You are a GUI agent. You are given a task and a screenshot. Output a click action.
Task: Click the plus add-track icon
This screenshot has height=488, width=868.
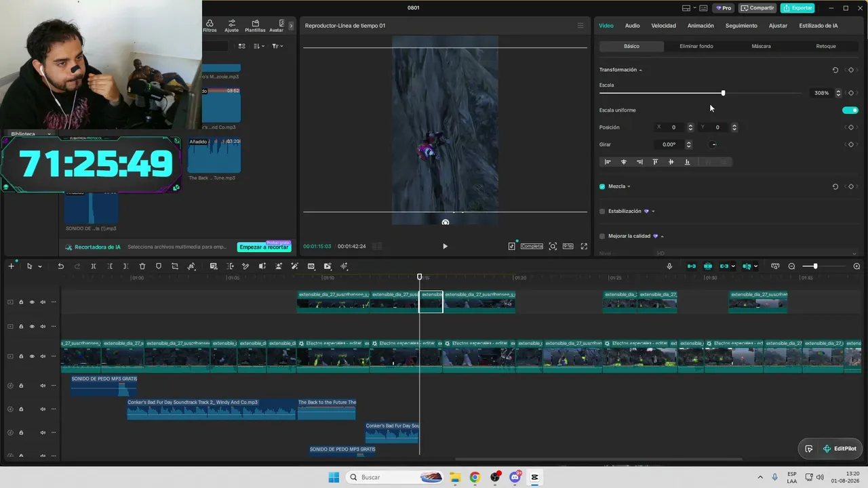tap(11, 266)
